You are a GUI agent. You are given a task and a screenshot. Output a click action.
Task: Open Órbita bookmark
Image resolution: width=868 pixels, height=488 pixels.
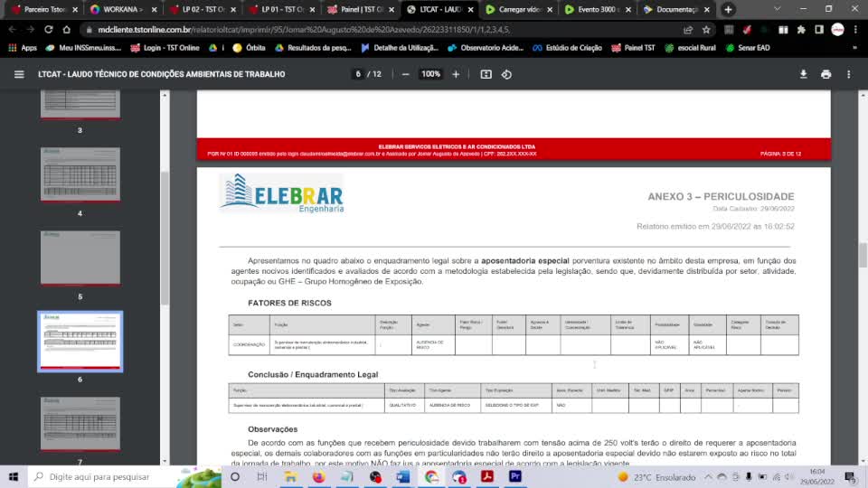click(x=250, y=48)
